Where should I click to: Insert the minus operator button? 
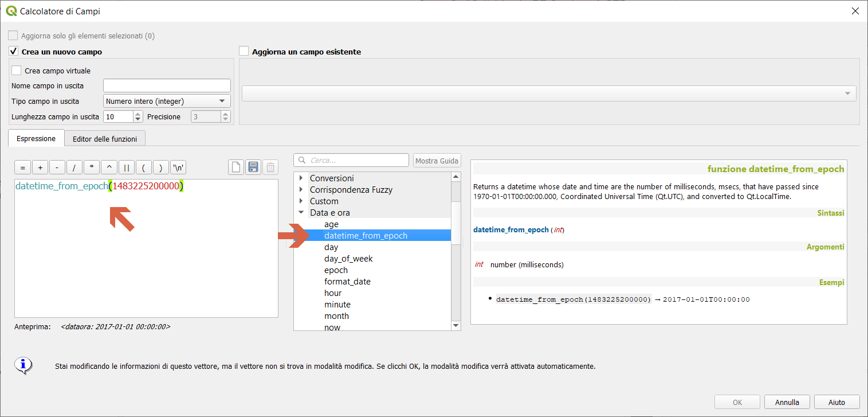57,167
